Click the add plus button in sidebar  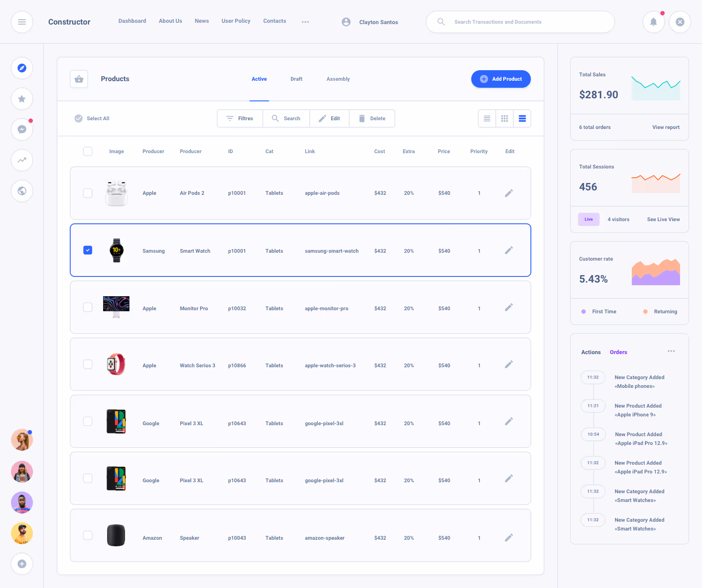(22, 564)
